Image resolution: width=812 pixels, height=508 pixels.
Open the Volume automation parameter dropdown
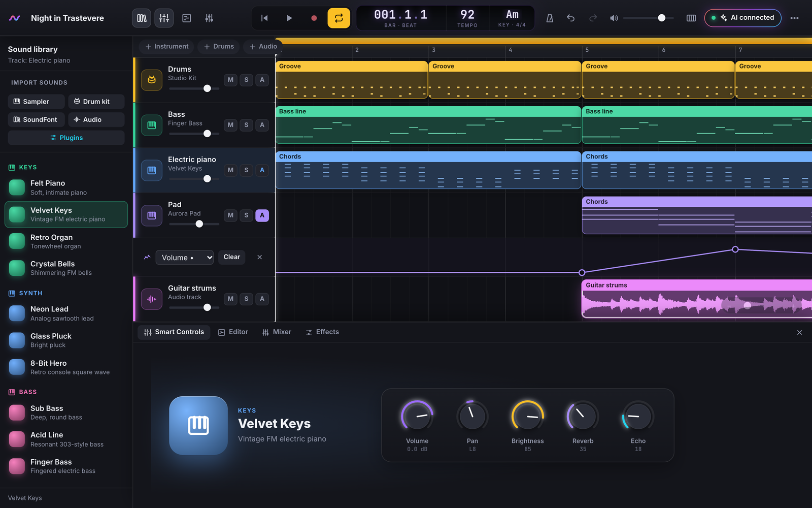[185, 258]
